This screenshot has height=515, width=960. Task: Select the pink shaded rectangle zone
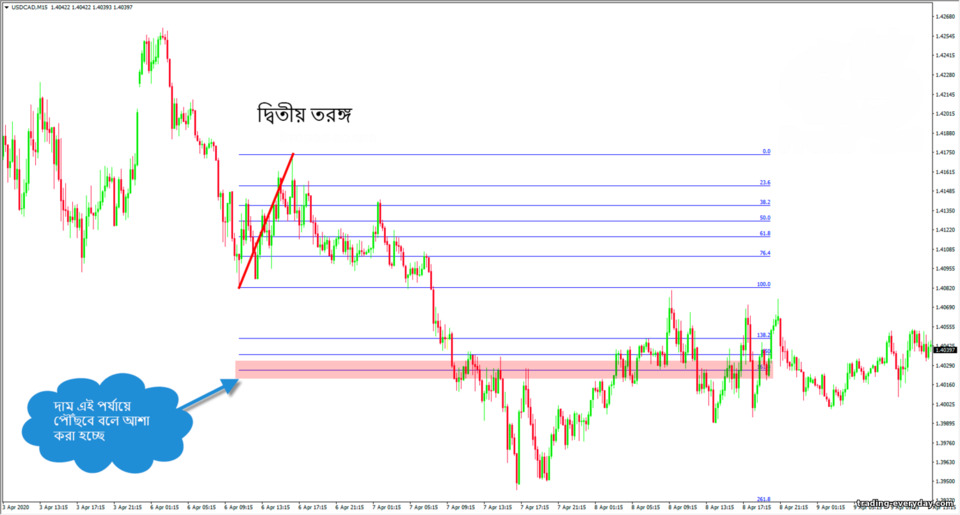tap(504, 369)
